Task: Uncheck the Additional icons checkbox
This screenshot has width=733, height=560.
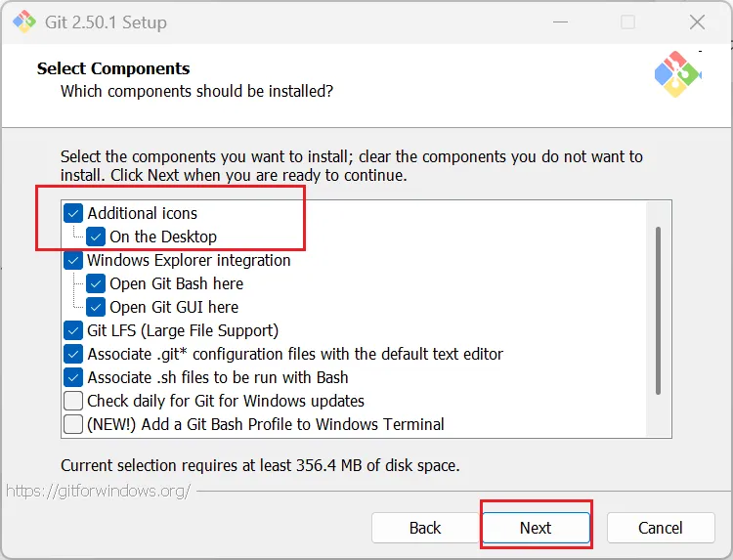Action: [73, 213]
